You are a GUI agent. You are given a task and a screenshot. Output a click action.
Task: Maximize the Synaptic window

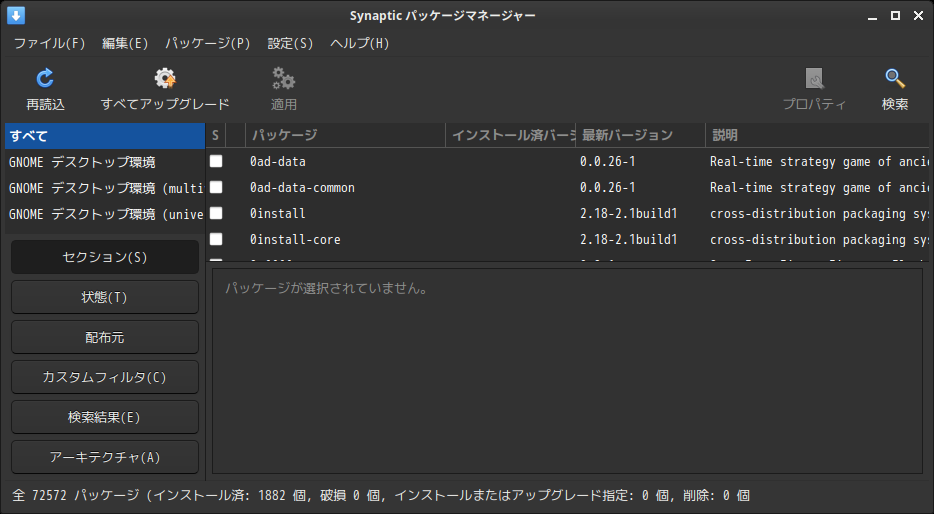(895, 16)
